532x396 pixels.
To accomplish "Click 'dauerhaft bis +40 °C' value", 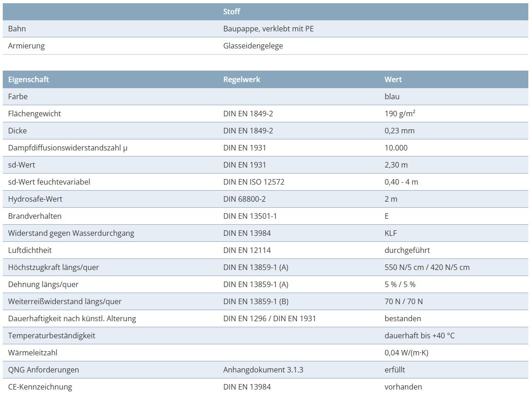I will (420, 336).
